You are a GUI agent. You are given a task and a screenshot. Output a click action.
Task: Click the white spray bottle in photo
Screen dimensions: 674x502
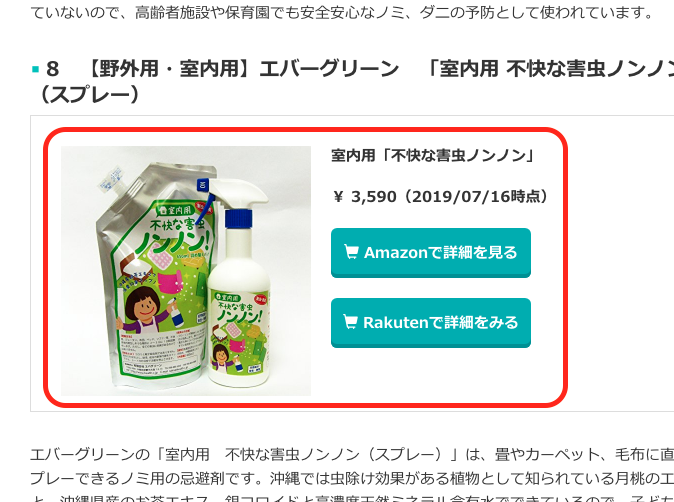point(240,284)
